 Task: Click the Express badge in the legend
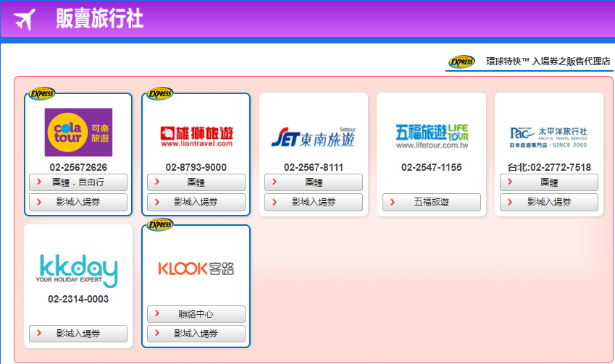(x=461, y=62)
